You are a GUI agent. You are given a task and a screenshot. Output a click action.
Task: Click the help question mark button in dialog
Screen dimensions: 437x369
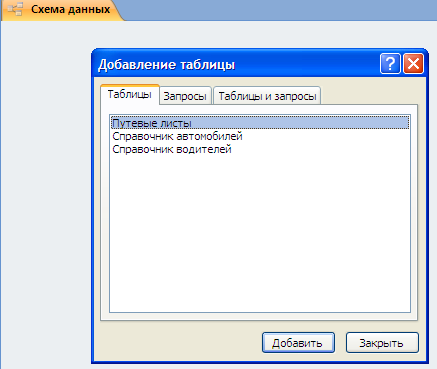390,63
